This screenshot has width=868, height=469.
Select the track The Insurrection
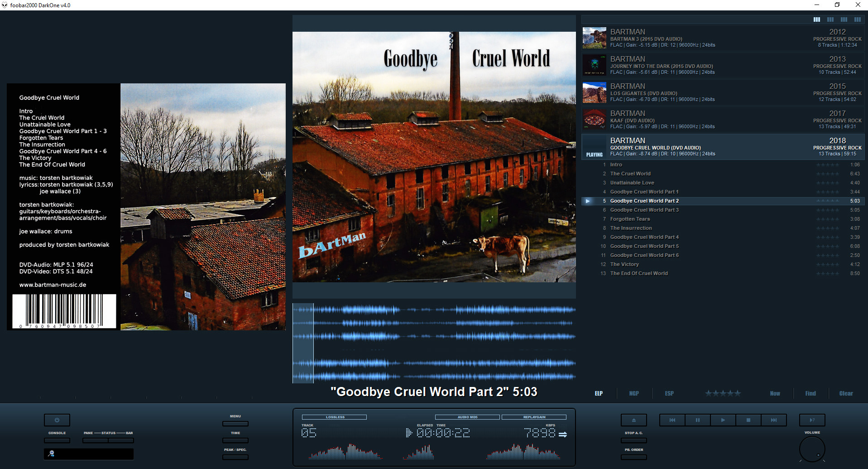tap(723, 228)
